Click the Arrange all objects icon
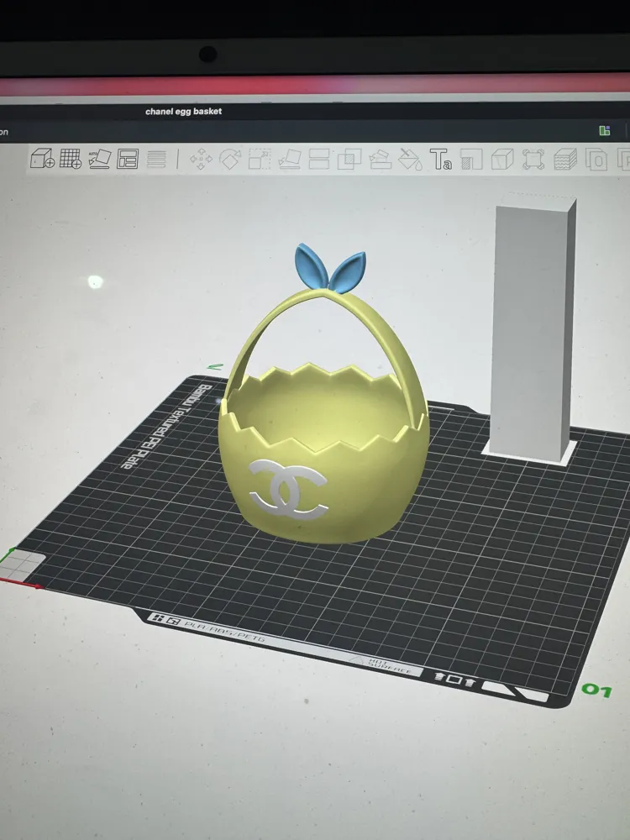 click(x=128, y=159)
